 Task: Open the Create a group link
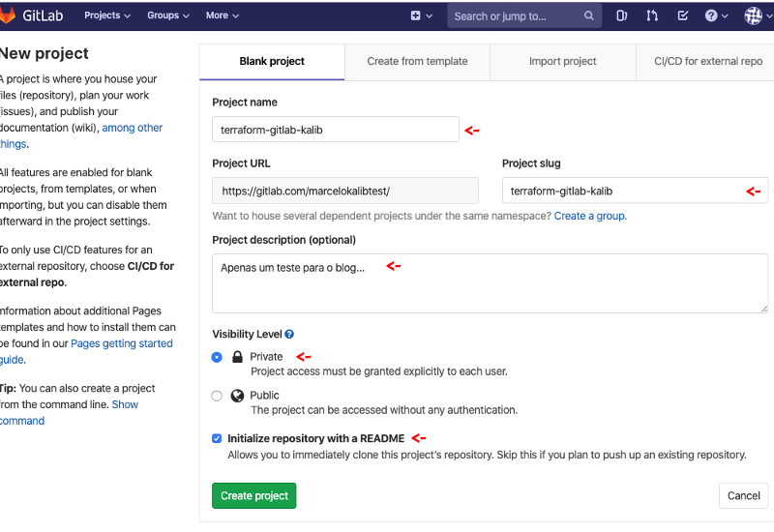(590, 216)
